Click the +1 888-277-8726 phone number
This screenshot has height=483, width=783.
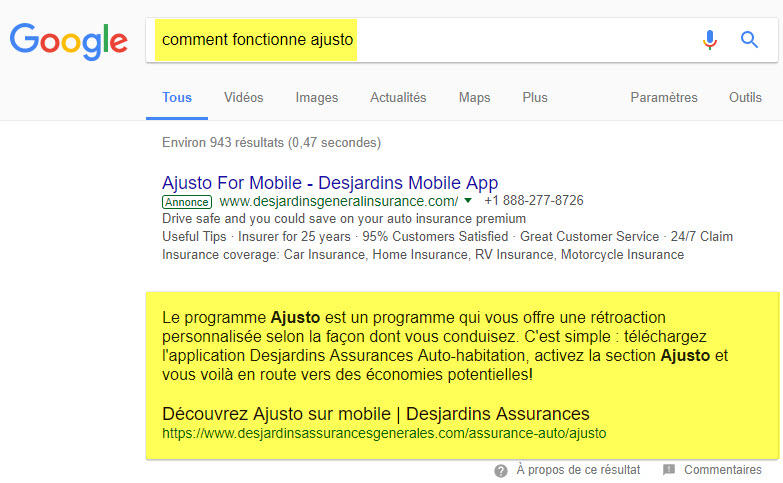pos(534,201)
